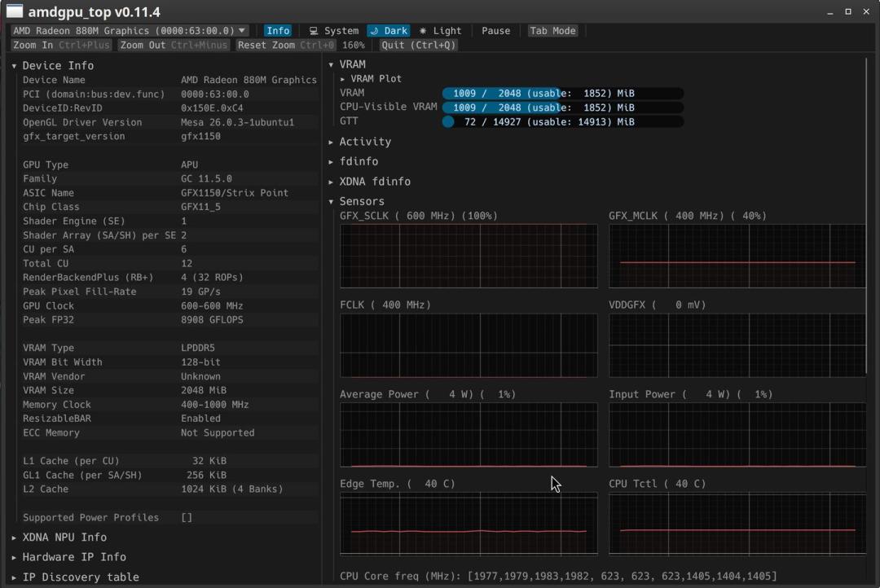The height and width of the screenshot is (588, 880).
Task: Click the amdgpu_top window title icon
Action: (15, 11)
